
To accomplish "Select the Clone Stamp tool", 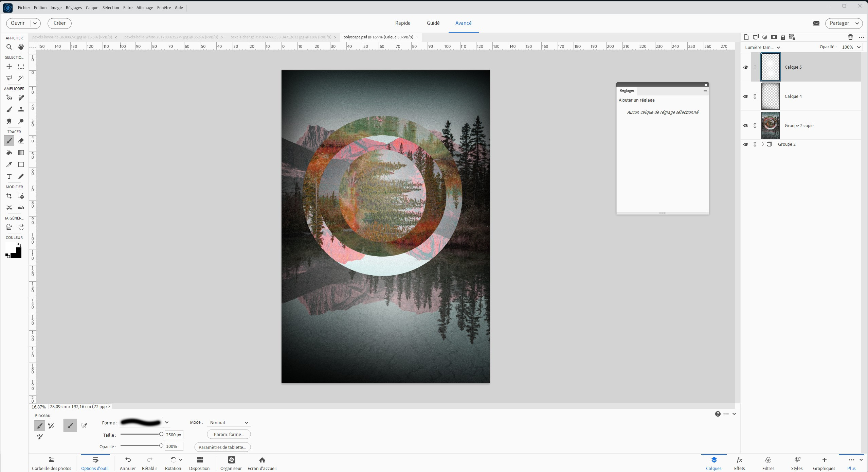I will 21,109.
